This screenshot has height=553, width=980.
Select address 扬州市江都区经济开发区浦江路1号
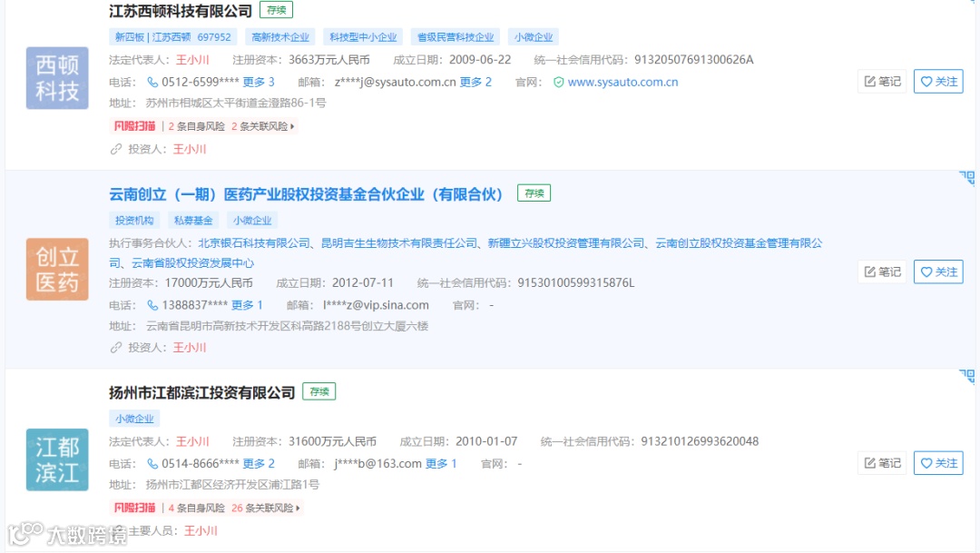(x=232, y=484)
